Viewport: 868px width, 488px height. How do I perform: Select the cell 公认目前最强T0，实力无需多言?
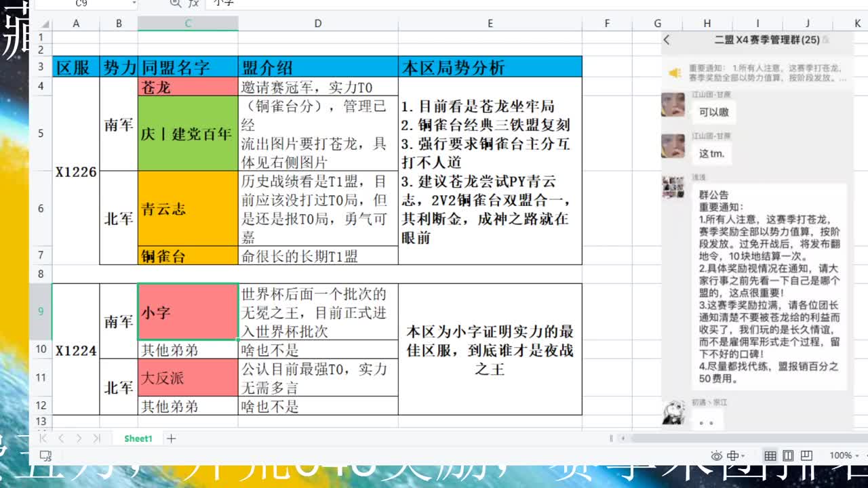click(x=318, y=378)
